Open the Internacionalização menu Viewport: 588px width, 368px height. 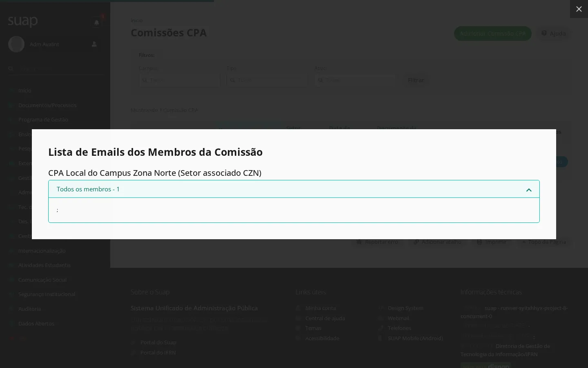coord(42,251)
